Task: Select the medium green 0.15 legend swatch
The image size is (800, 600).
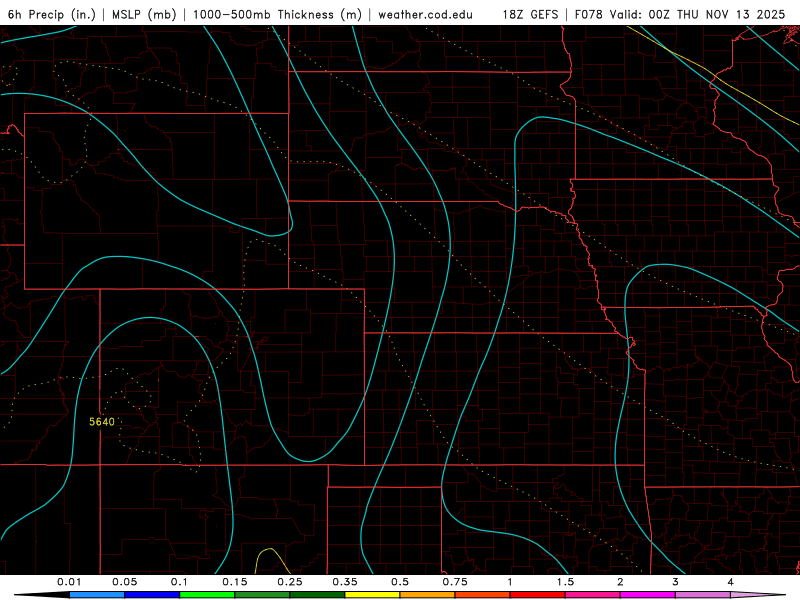Action: click(262, 595)
